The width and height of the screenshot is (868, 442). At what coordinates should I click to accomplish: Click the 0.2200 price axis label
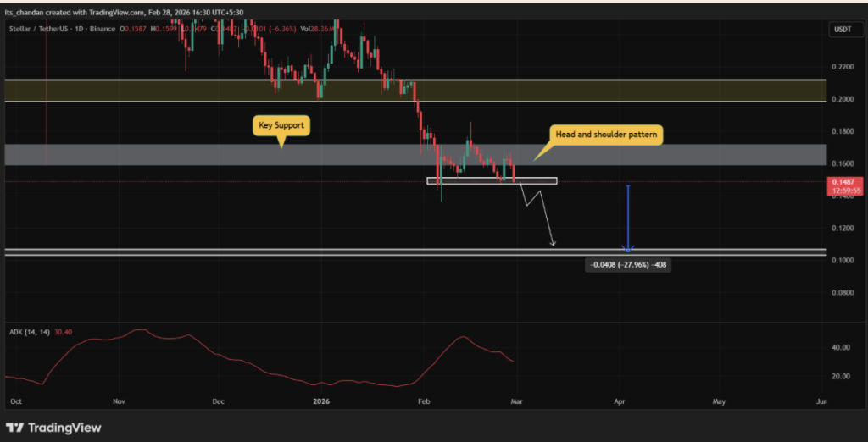click(x=842, y=67)
